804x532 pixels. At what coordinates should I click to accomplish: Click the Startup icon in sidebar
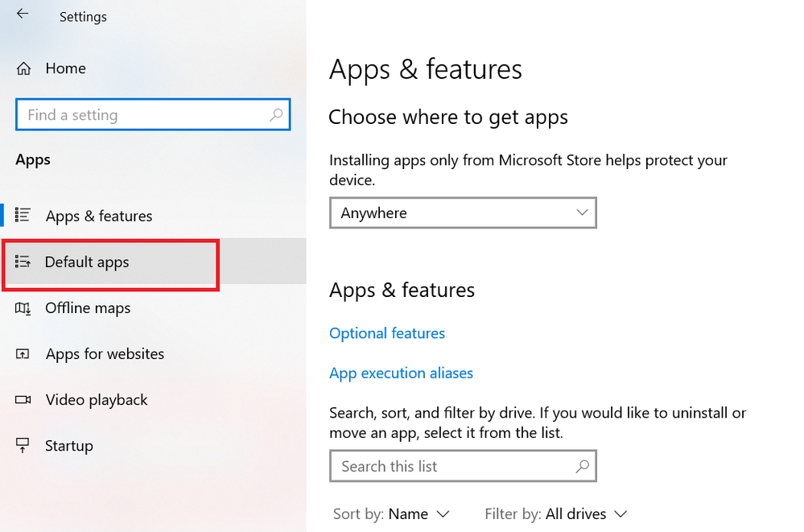click(23, 445)
